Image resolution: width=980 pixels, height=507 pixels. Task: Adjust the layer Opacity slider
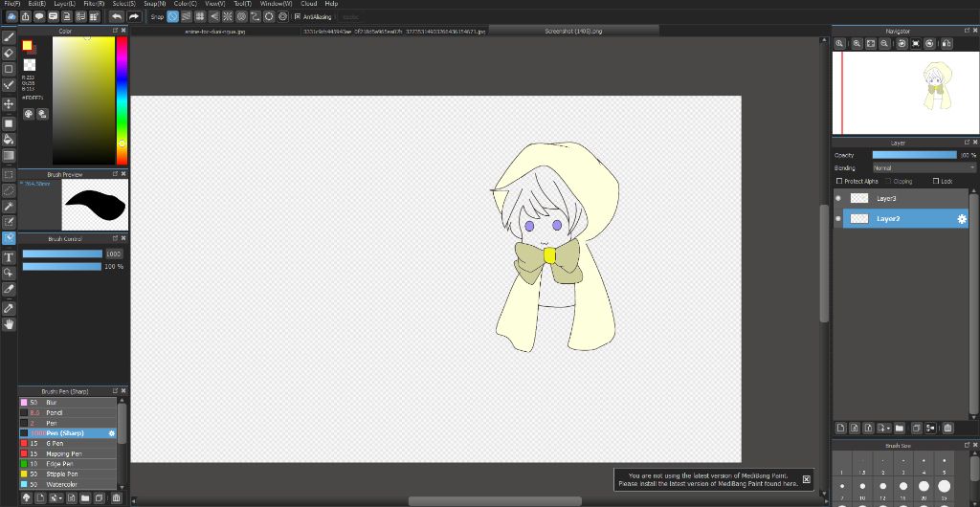pyautogui.click(x=914, y=155)
